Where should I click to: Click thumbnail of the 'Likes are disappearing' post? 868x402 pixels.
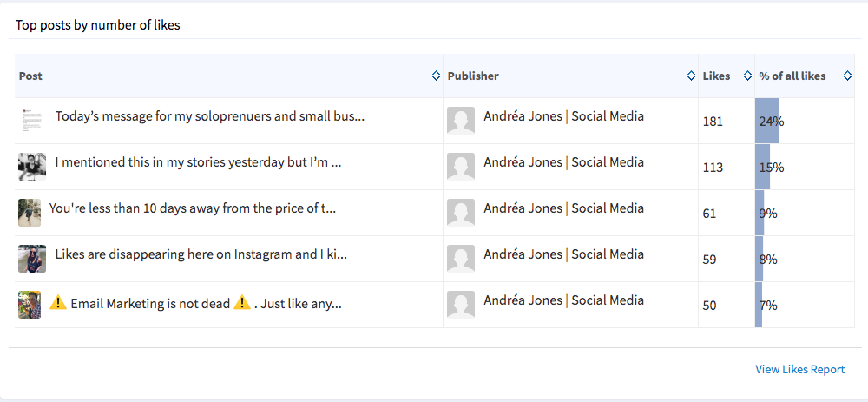(x=31, y=259)
